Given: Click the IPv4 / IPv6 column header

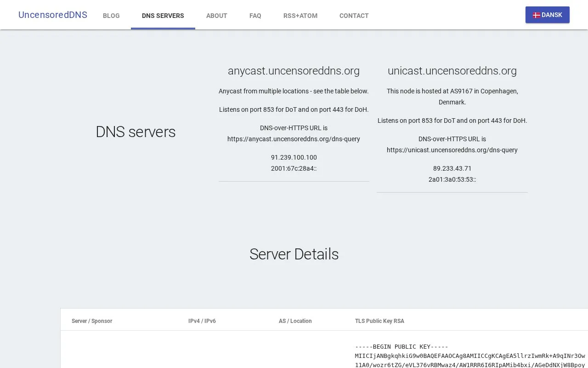Looking at the screenshot, I should coord(202,321).
